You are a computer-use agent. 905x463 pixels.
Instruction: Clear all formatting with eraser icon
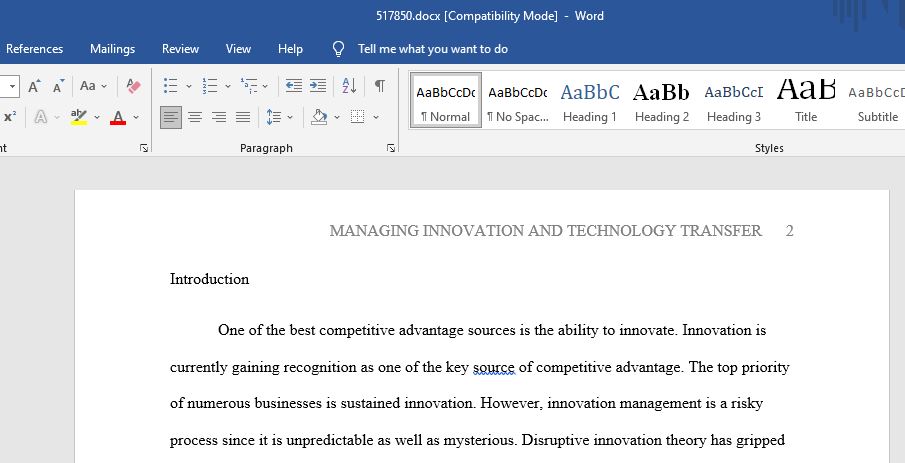point(134,87)
